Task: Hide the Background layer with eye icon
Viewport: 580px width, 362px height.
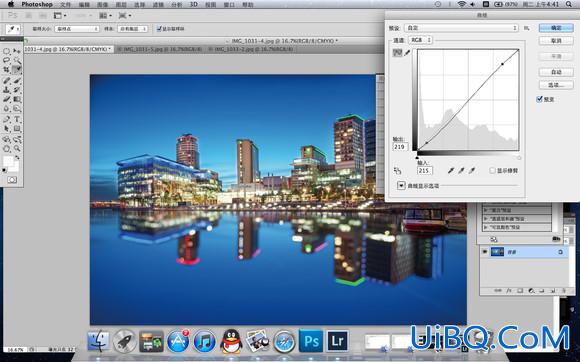Action: click(x=485, y=252)
